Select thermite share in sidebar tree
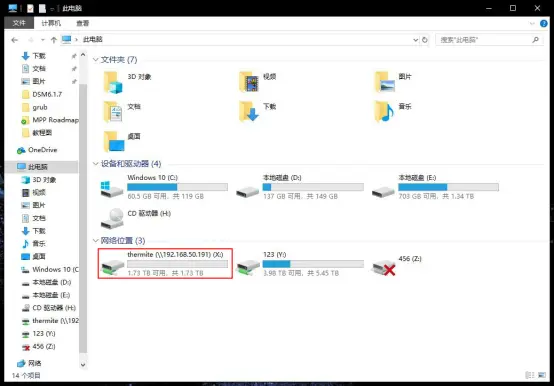 (50, 321)
